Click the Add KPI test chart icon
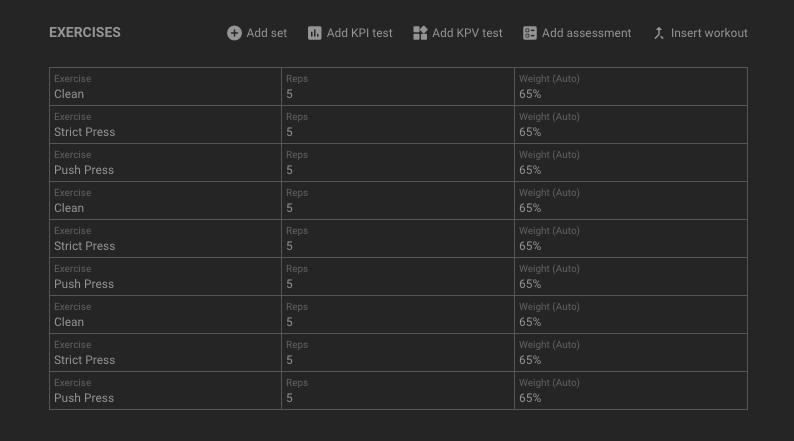Image resolution: width=794 pixels, height=441 pixels. point(314,33)
